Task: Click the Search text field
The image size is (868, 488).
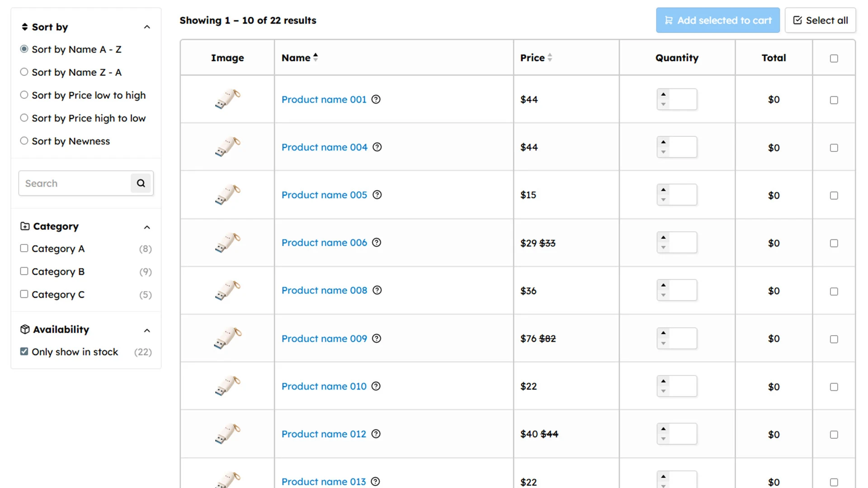Action: click(x=75, y=183)
